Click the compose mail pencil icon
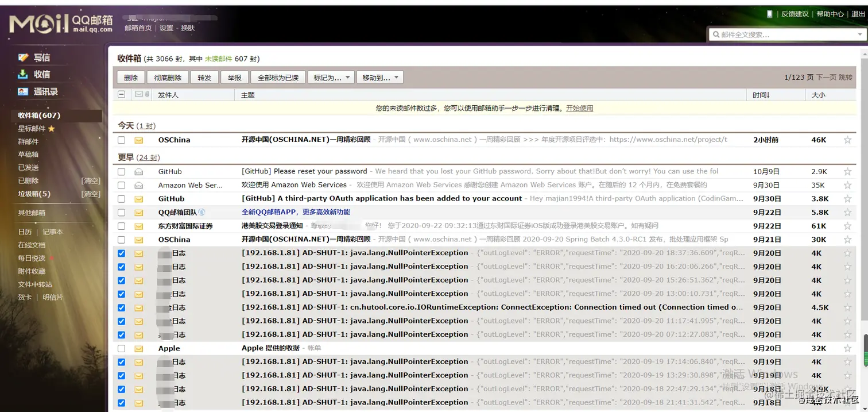This screenshot has height=412, width=868. (x=23, y=57)
